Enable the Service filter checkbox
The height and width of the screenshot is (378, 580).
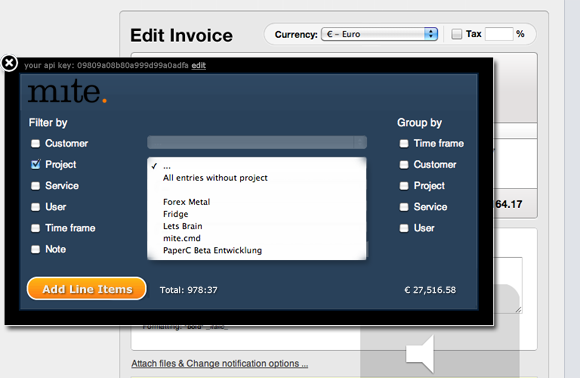pos(36,186)
